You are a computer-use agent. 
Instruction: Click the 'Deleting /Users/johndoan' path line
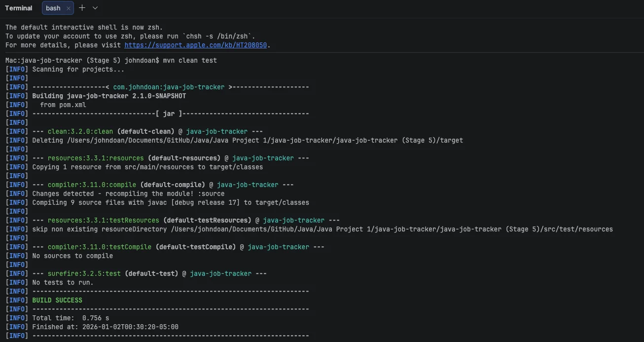click(x=248, y=140)
